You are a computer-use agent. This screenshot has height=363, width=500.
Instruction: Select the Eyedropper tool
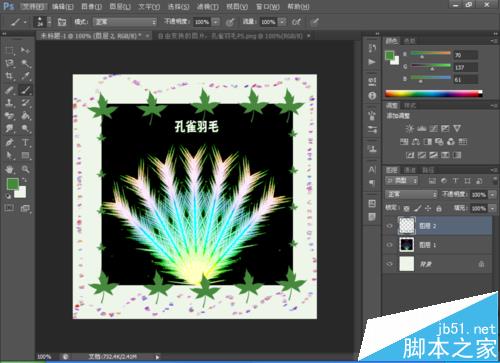pos(25,76)
